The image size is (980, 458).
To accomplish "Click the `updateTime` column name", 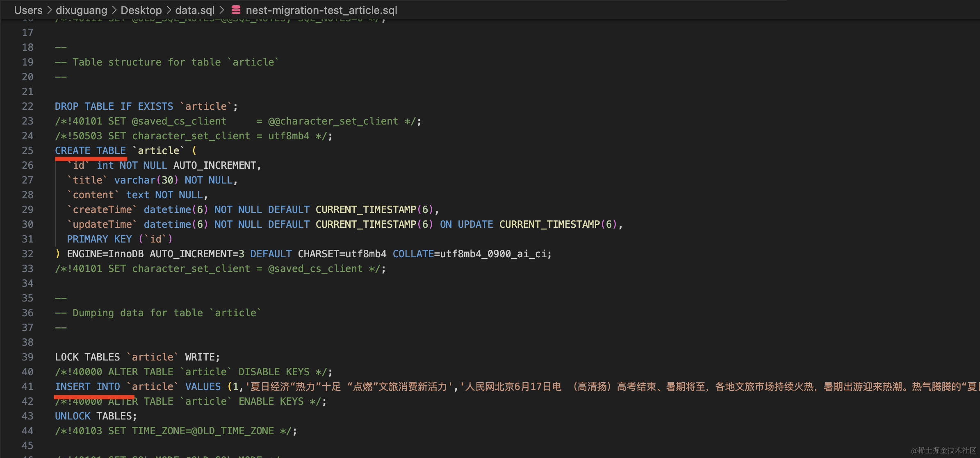I will (102, 224).
